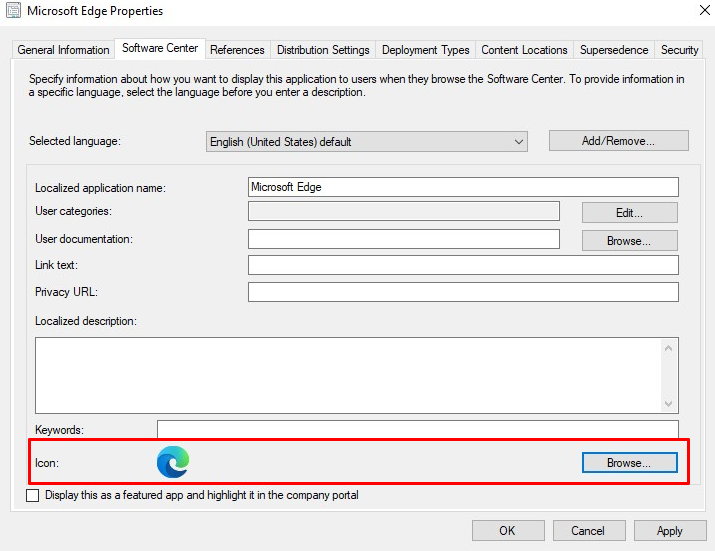Browse for user documentation file
The height and width of the screenshot is (551, 715).
629,240
